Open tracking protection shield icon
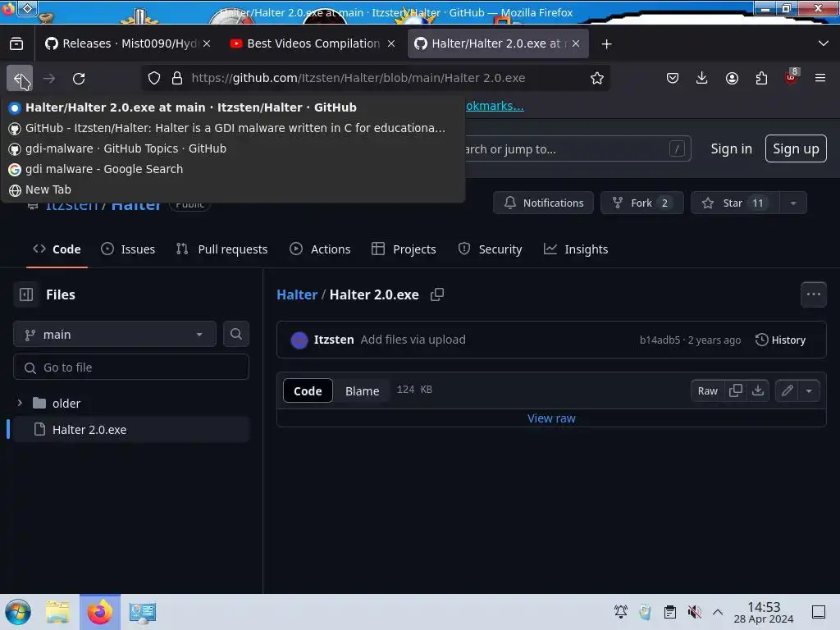This screenshot has width=840, height=630. point(154,78)
